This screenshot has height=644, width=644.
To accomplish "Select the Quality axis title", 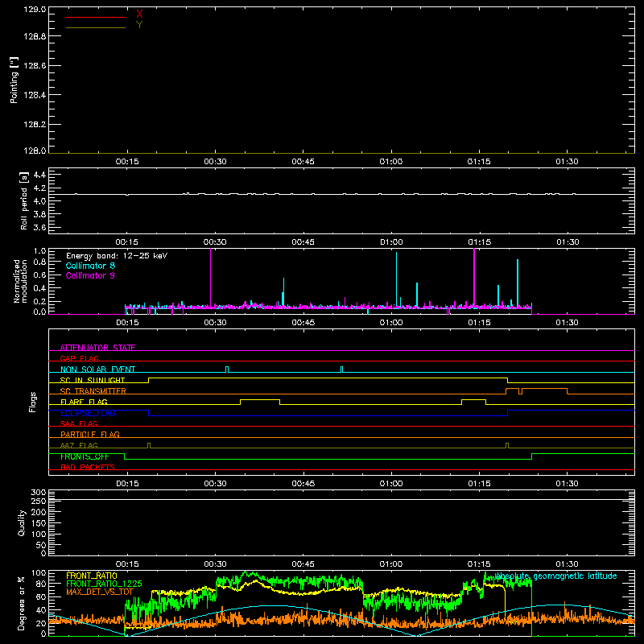I will click(22, 522).
